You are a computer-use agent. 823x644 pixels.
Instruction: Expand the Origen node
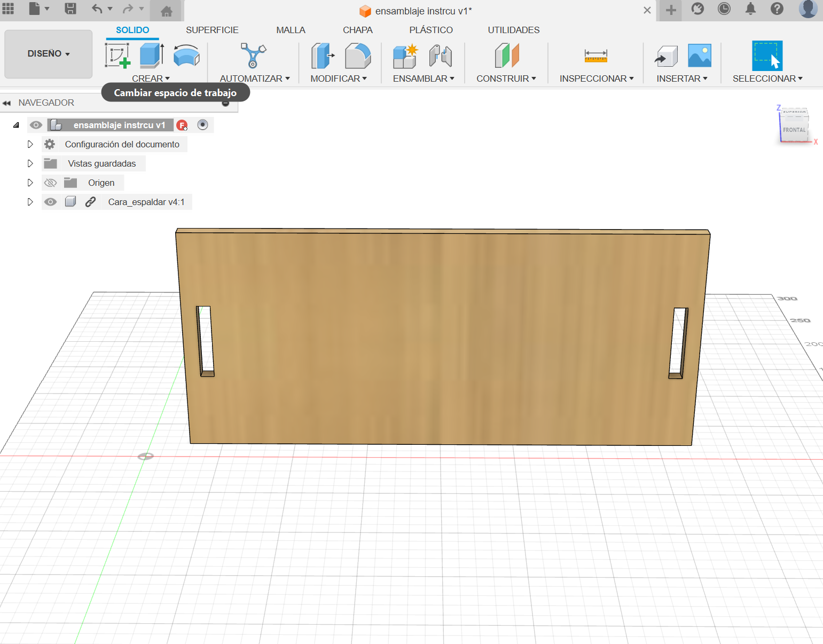pos(30,183)
